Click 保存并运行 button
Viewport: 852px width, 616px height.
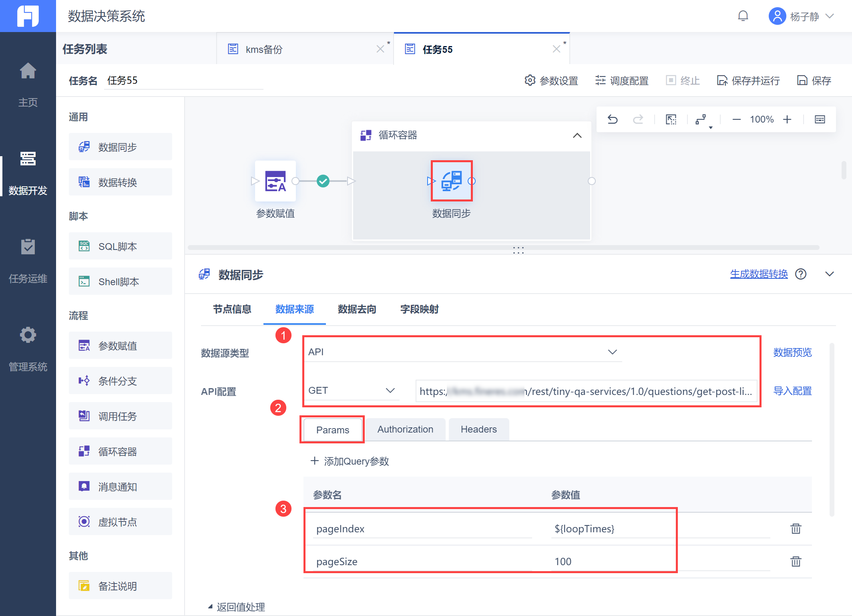pos(748,81)
